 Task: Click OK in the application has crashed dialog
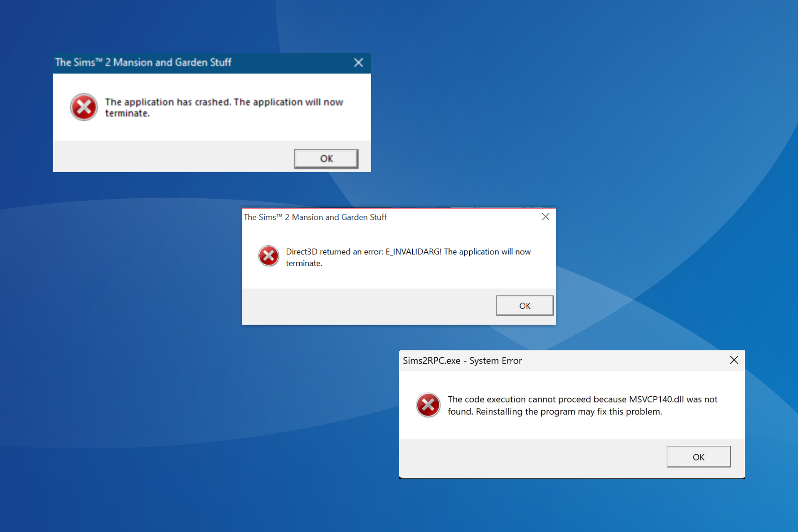click(326, 158)
